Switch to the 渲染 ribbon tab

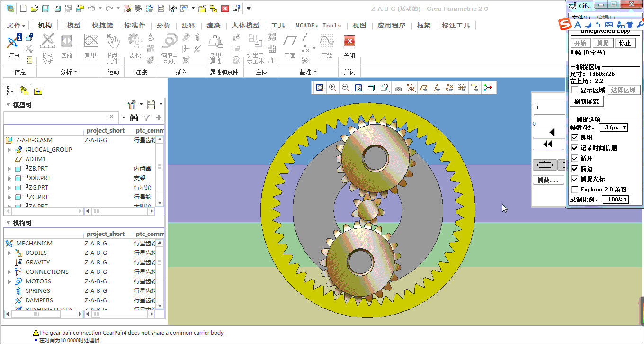214,26
